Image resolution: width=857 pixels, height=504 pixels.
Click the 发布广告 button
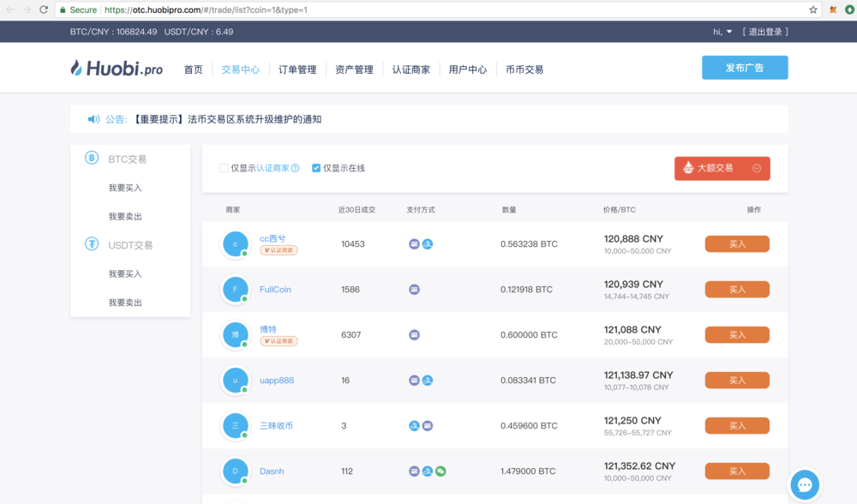pos(745,67)
